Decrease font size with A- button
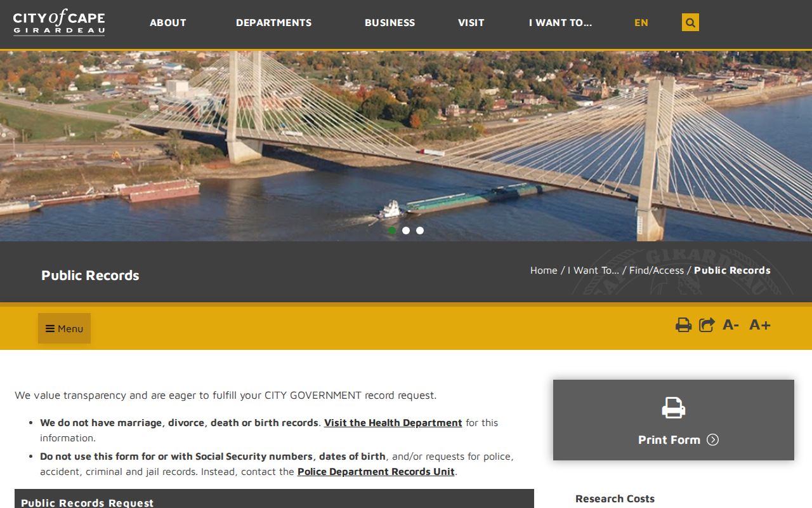Screen dimensions: 812x508 click(731, 325)
